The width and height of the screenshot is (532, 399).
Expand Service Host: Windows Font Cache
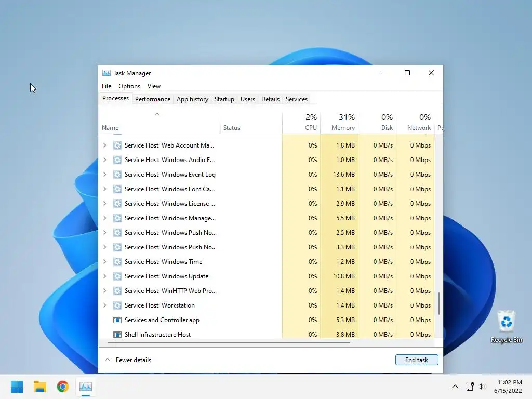[x=105, y=189]
